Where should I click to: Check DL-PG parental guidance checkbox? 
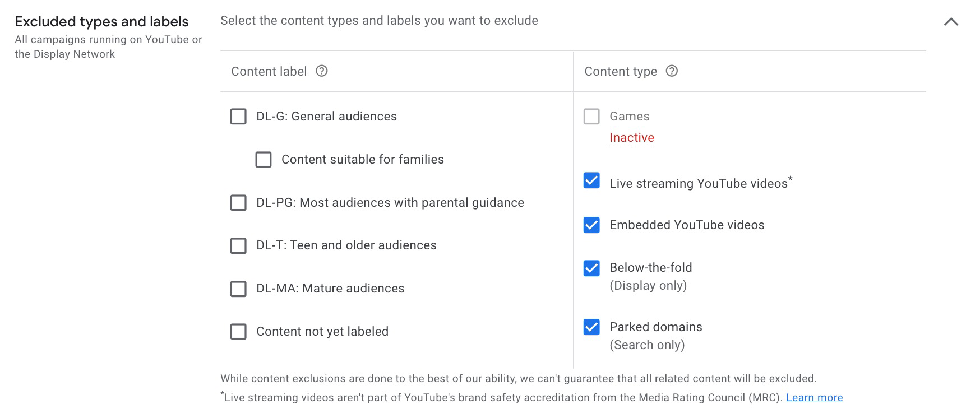[238, 203]
